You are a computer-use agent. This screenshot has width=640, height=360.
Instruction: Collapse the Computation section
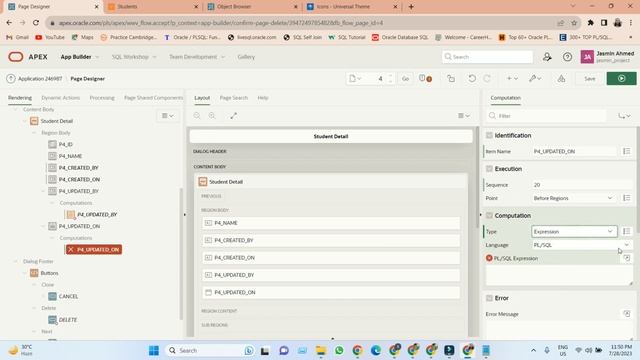[489, 215]
